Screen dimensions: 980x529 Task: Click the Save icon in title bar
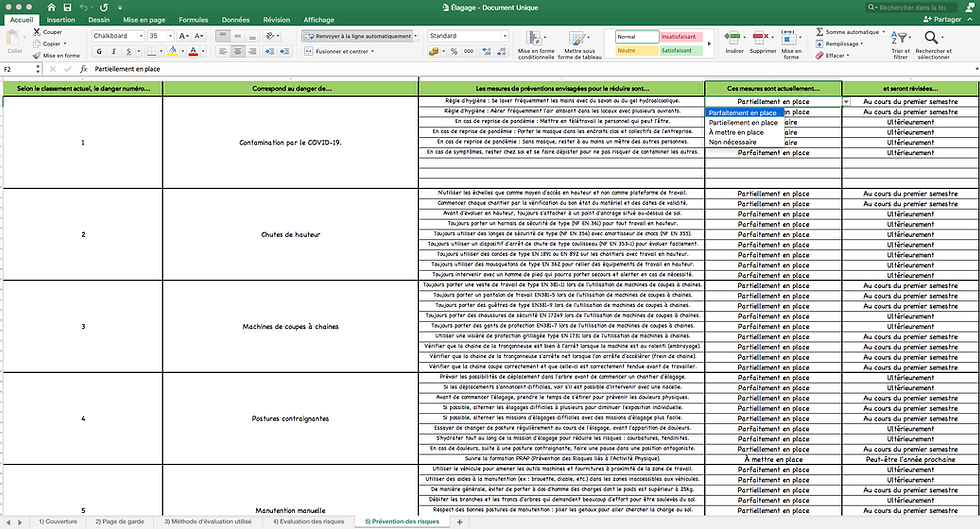tap(67, 8)
